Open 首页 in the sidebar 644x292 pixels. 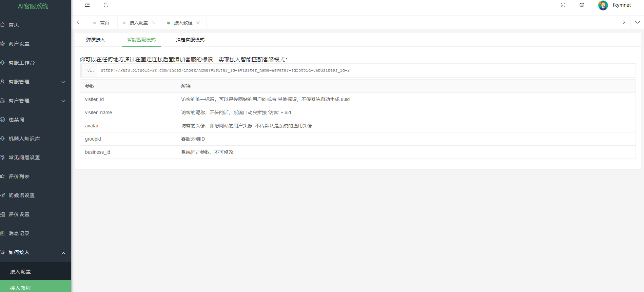click(36, 25)
